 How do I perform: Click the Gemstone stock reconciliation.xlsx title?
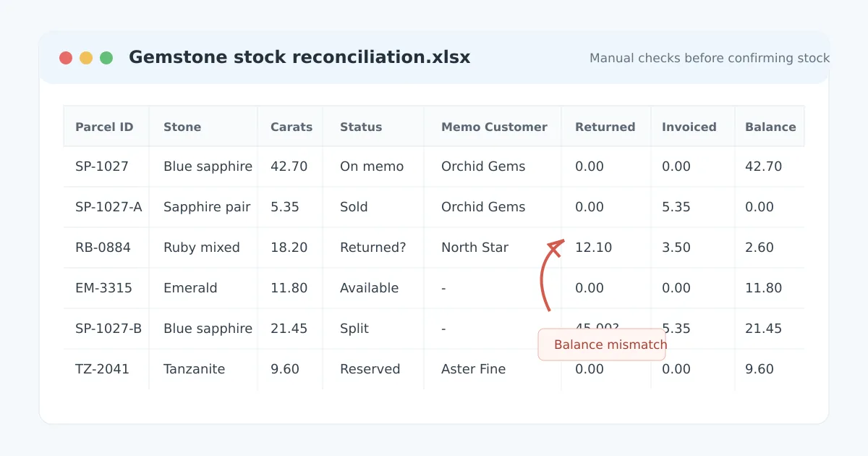(x=299, y=57)
